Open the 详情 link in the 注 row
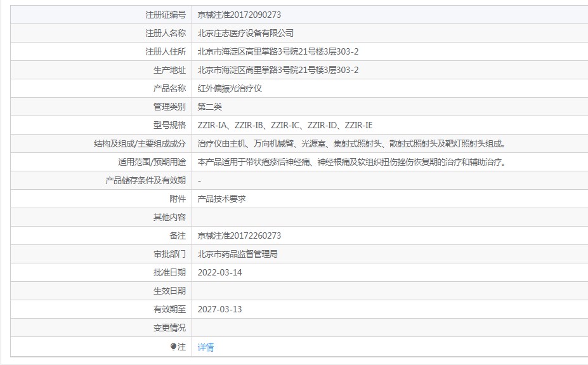Viewport: 588px width, 365px height. (206, 347)
